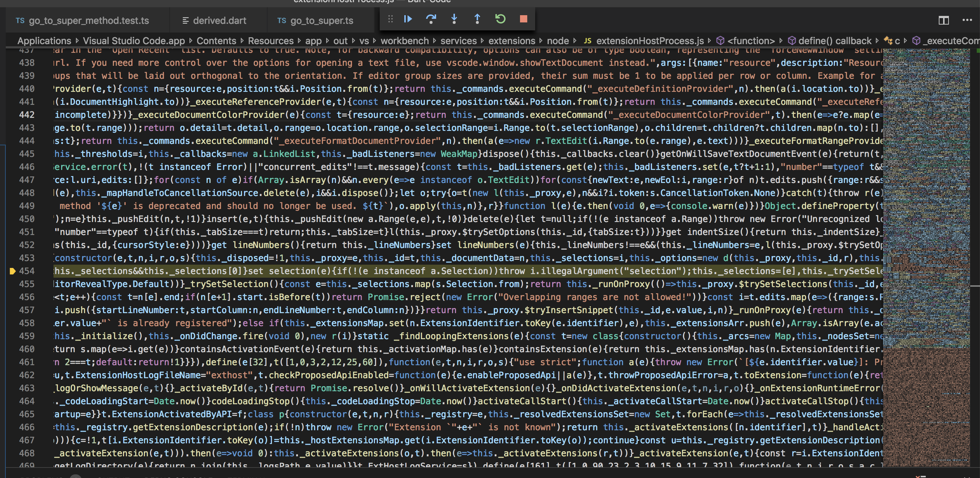Image resolution: width=980 pixels, height=478 pixels.
Task: Open more editor actions with ellipsis icon
Action: [x=968, y=20]
